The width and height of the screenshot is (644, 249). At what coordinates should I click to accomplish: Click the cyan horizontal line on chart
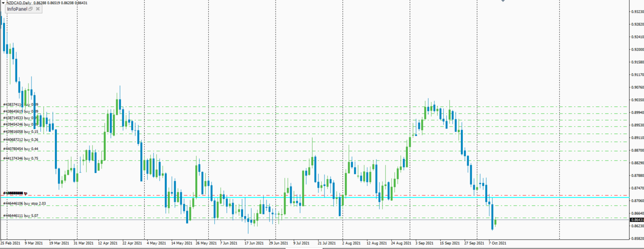pos(315,197)
